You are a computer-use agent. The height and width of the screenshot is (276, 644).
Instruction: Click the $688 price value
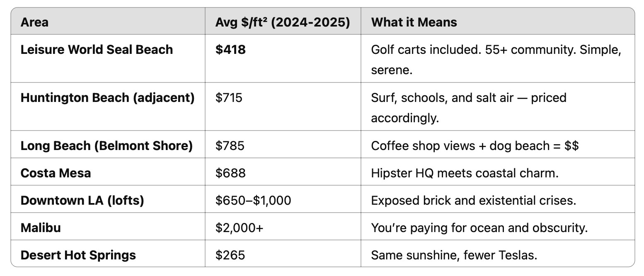[x=230, y=173]
